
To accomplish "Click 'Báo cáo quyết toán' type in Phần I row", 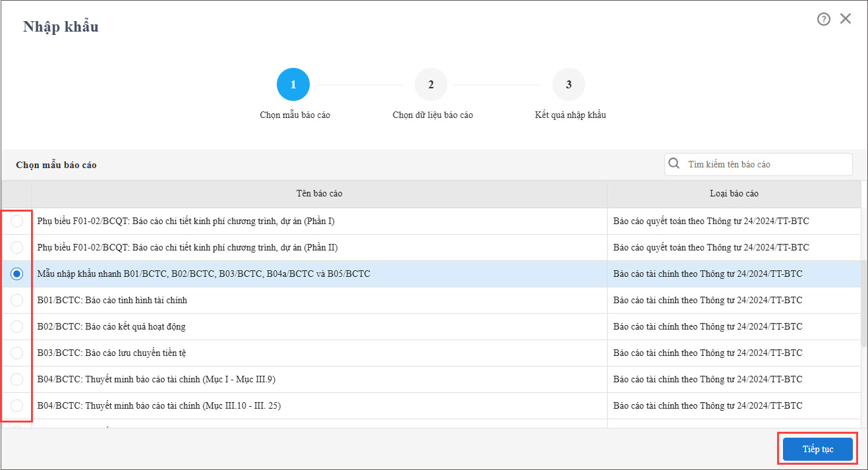I will point(711,221).
